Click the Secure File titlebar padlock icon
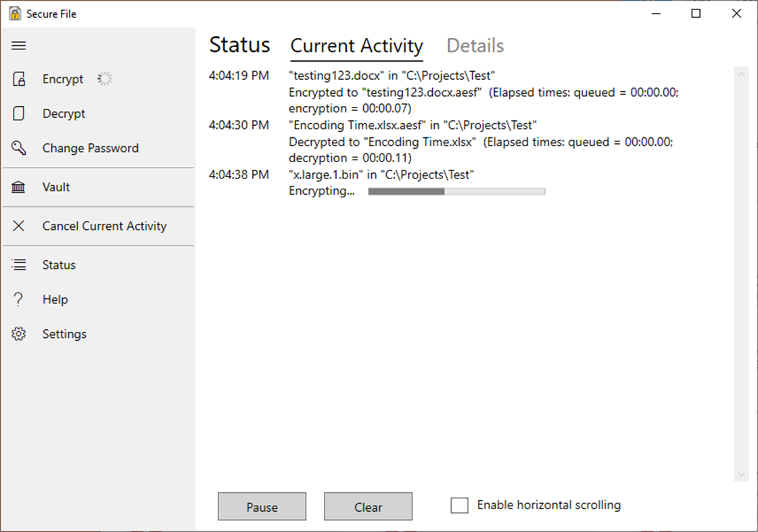 14,13
